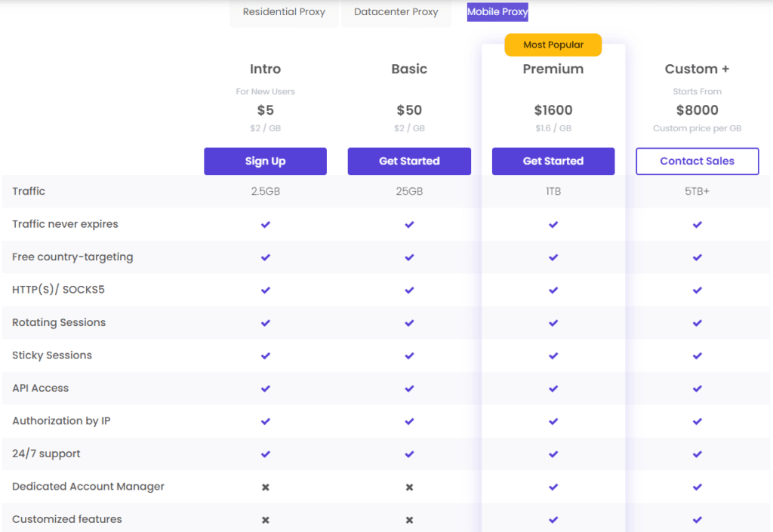Click the Authorization by IP row label
The width and height of the screenshot is (773, 532).
pos(61,421)
